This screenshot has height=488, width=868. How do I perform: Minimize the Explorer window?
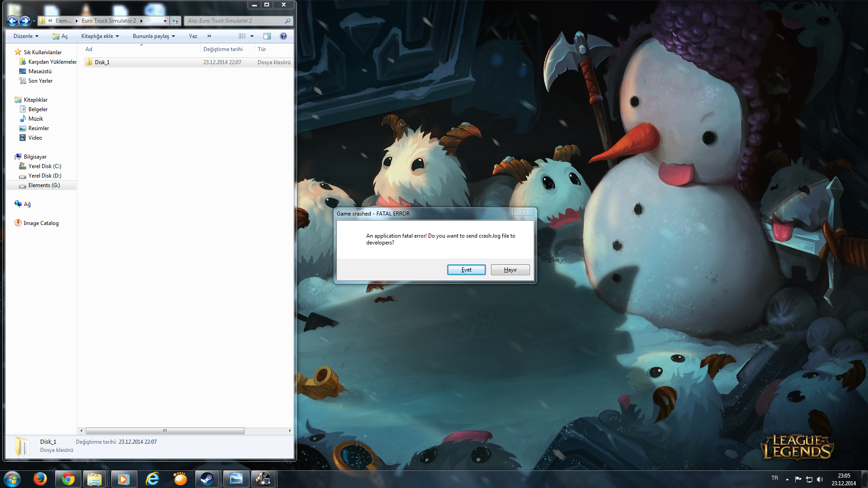(x=255, y=5)
